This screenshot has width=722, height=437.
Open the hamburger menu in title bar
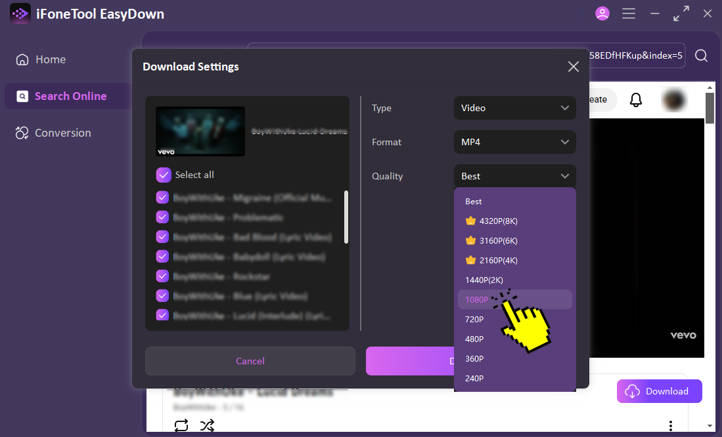(x=629, y=13)
